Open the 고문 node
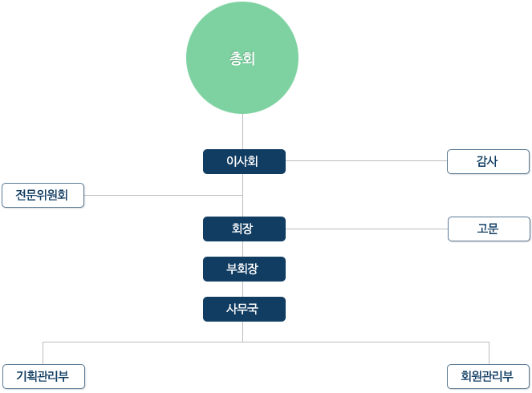Viewport: 532px width, 393px height. [489, 229]
